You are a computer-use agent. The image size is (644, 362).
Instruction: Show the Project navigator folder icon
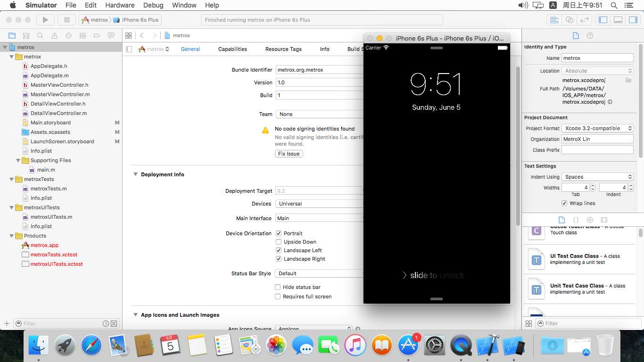(12, 35)
